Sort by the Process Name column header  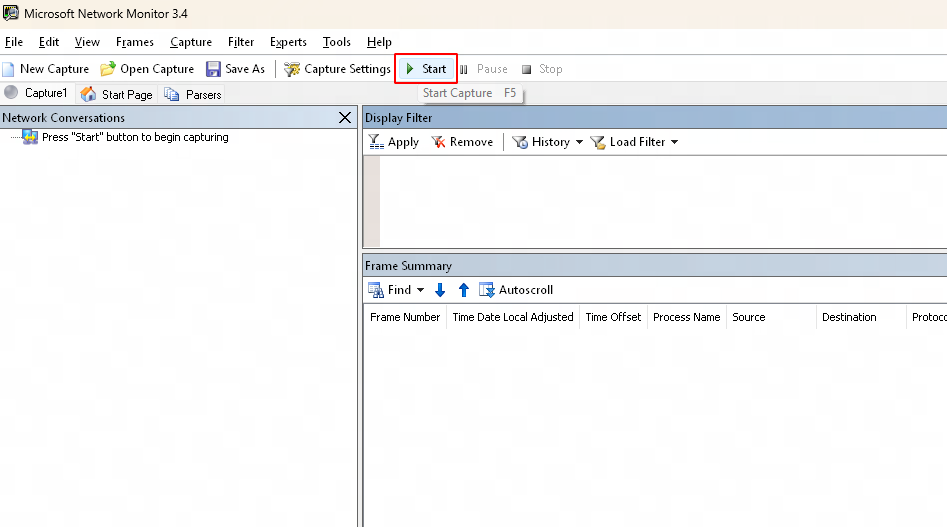687,318
